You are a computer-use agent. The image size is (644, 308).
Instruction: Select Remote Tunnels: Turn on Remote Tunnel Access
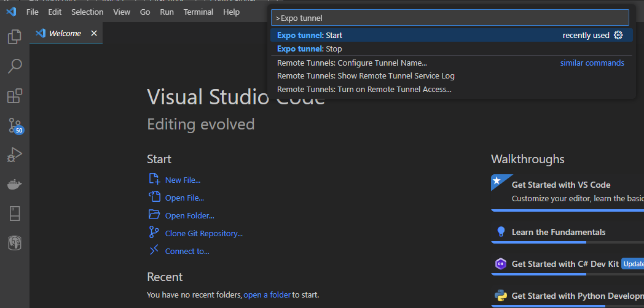click(452, 89)
